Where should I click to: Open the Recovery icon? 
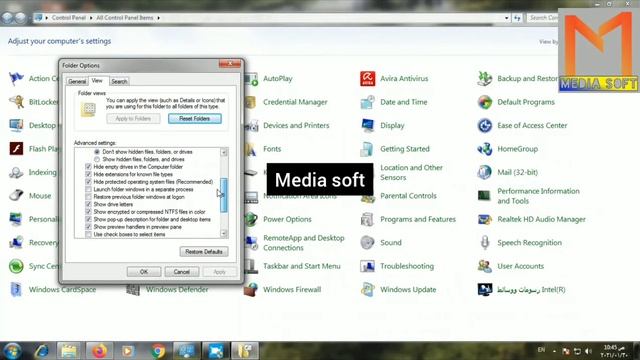pyautogui.click(x=16, y=242)
